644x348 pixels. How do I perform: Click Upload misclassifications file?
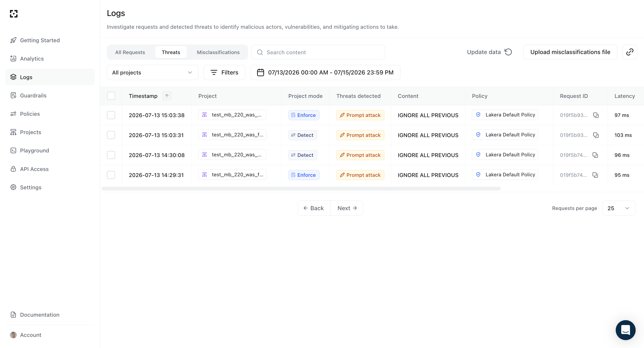coord(570,52)
